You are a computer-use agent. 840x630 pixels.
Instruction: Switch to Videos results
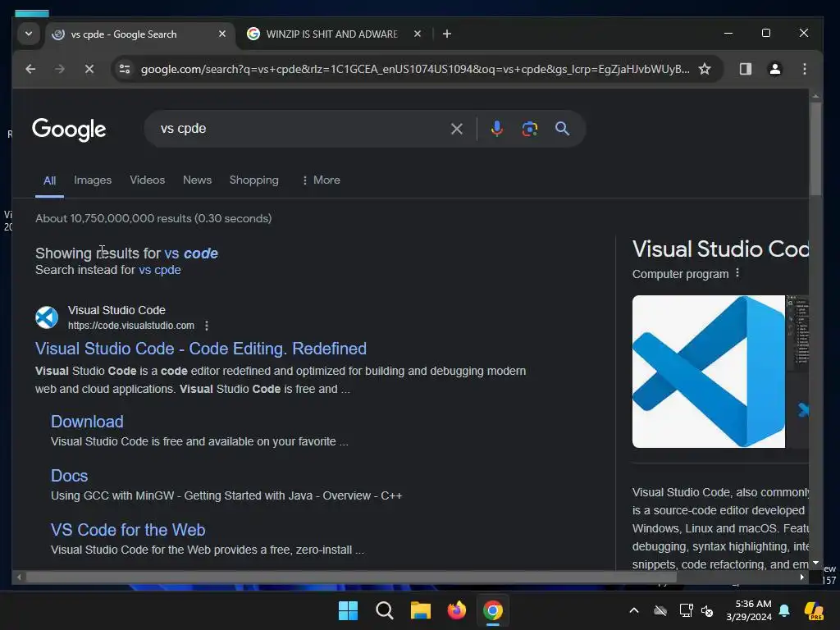(148, 180)
